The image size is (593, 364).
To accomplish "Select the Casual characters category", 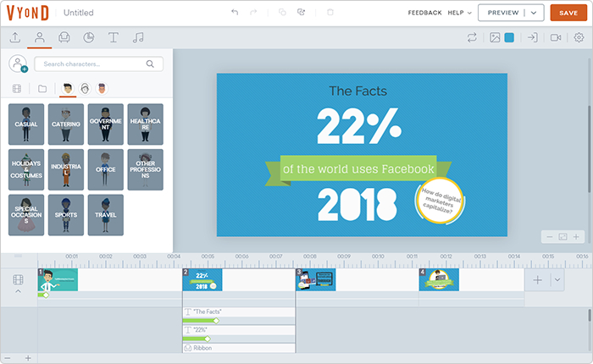I will [26, 124].
